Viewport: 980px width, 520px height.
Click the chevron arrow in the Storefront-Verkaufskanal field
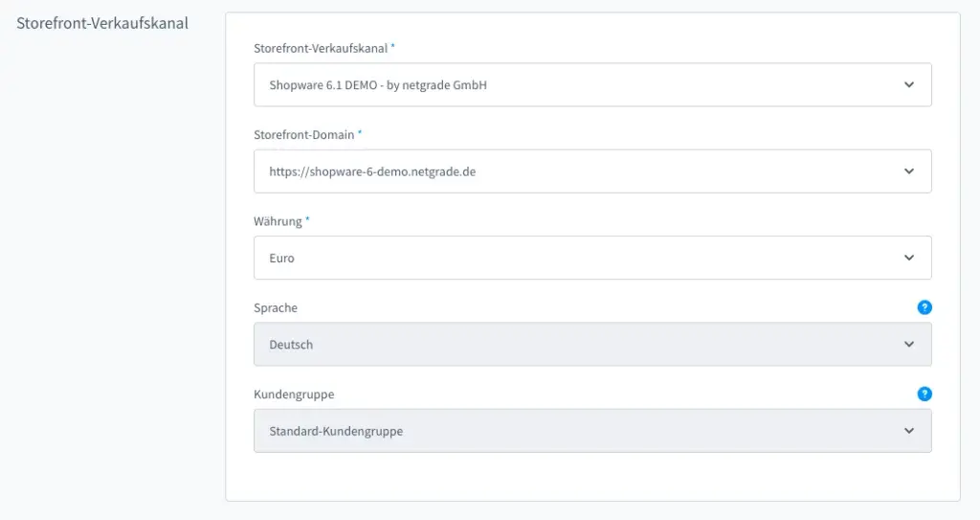(909, 85)
